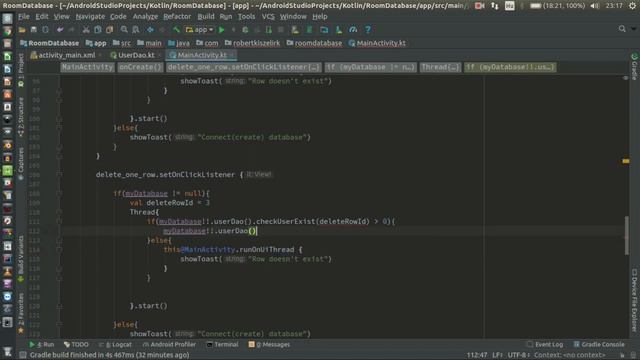This screenshot has width=640, height=360.
Task: Open the Run tool window
Action: tap(42, 344)
